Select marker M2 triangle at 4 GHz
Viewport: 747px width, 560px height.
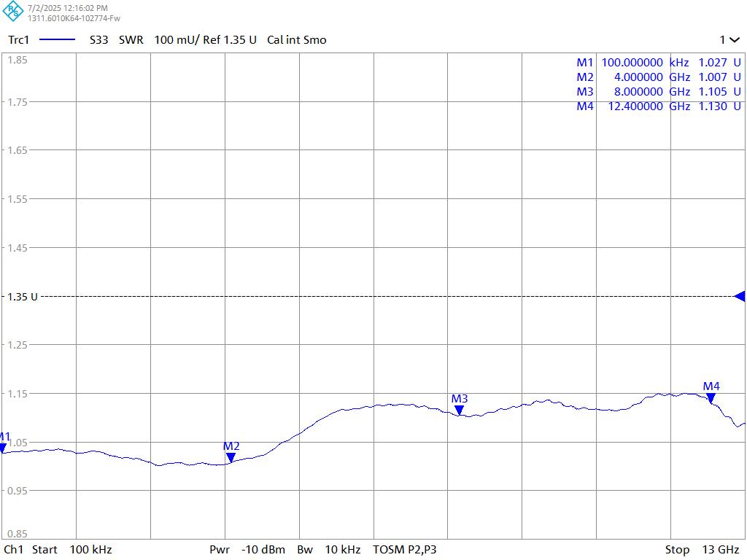[x=231, y=458]
